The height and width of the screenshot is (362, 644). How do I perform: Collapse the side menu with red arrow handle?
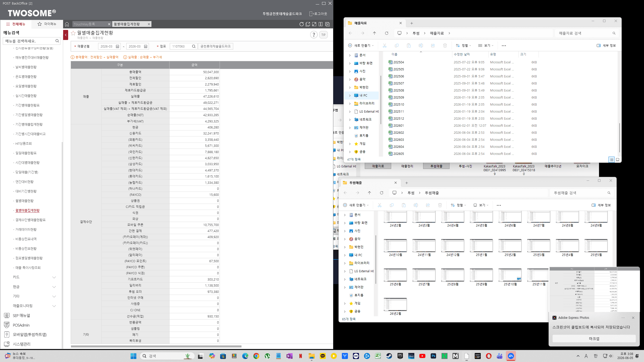66,35
